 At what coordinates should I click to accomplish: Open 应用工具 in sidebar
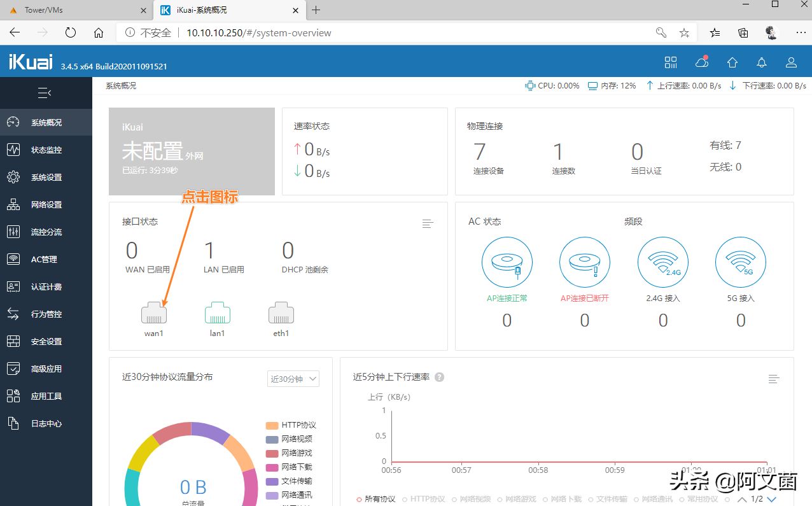[46, 396]
